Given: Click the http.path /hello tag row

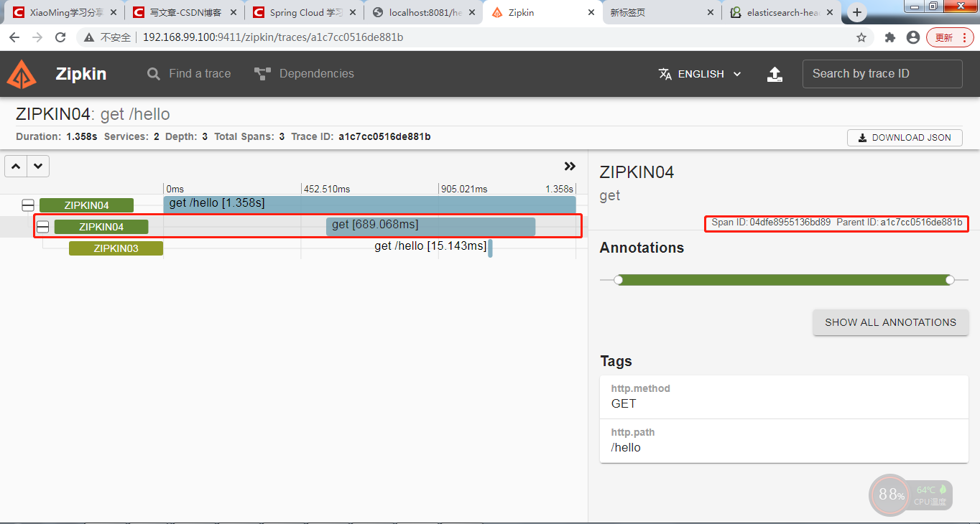Looking at the screenshot, I should 784,440.
